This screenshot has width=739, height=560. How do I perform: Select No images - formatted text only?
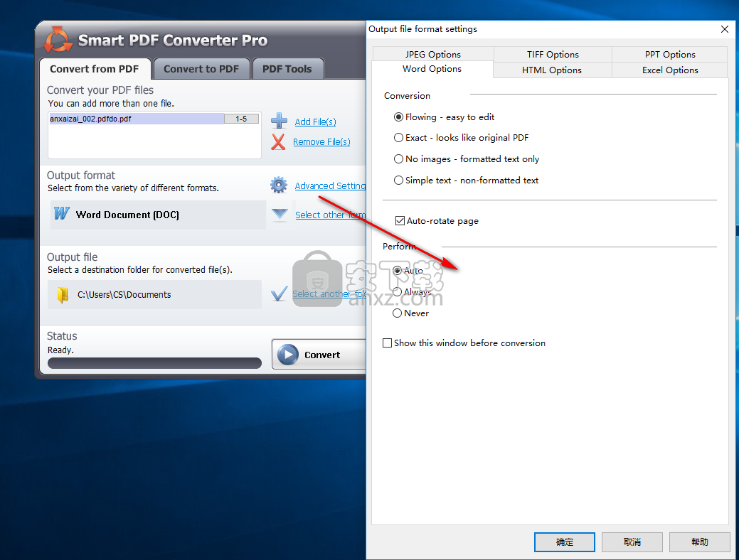[399, 158]
